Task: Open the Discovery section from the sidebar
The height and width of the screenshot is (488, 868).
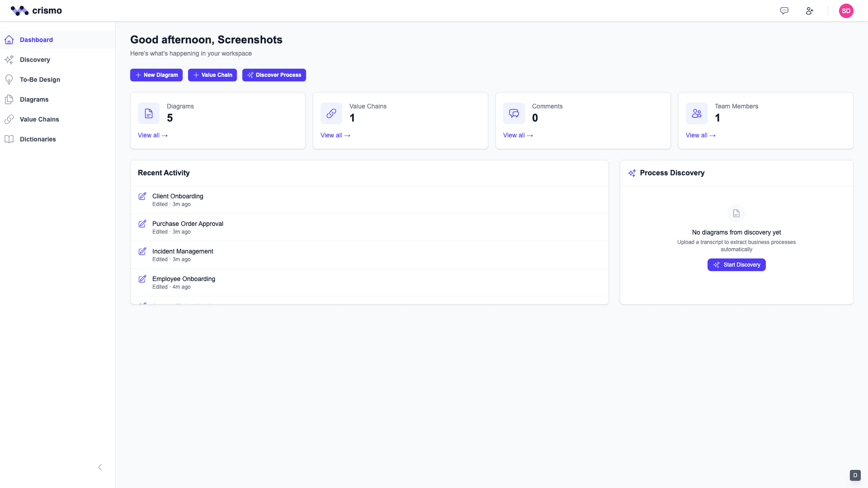Action: [x=35, y=60]
